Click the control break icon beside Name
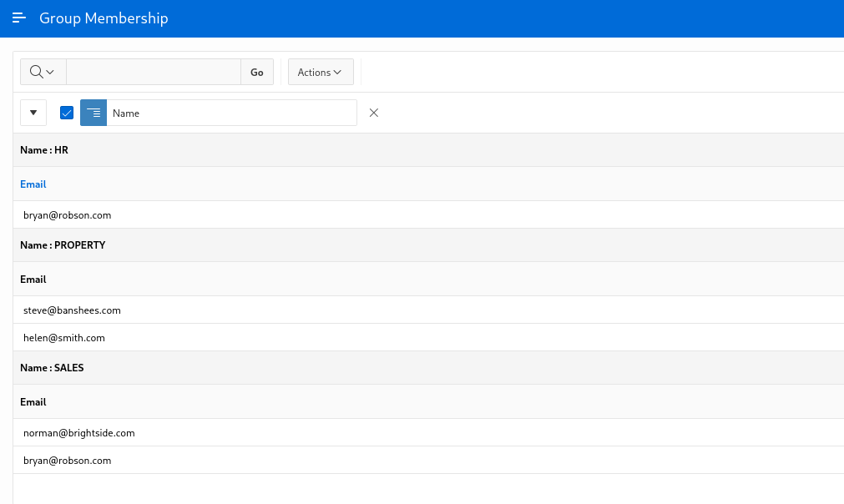844x504 pixels. tap(93, 113)
